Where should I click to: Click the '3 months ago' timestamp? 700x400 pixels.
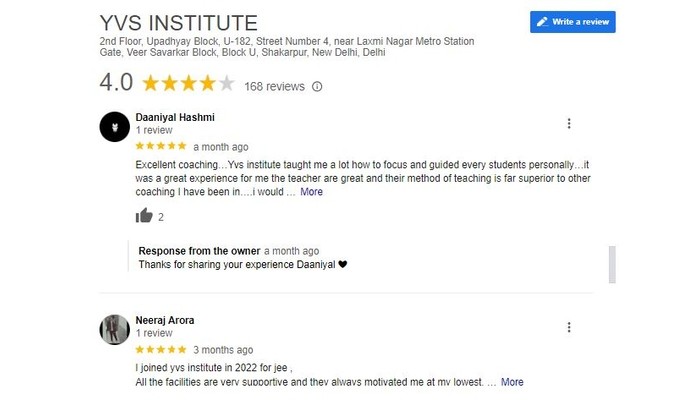coord(223,350)
